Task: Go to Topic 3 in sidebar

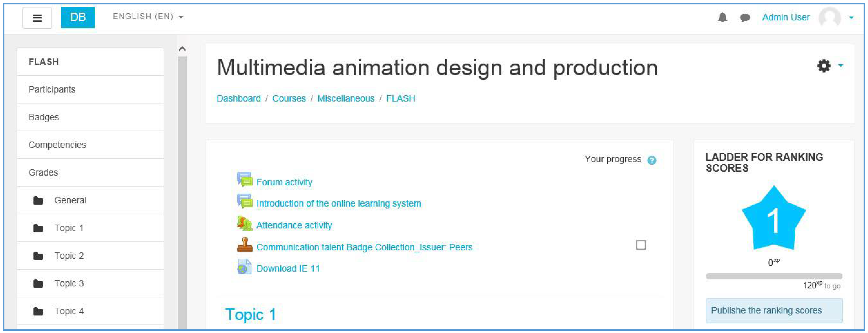Action: (x=90, y=283)
